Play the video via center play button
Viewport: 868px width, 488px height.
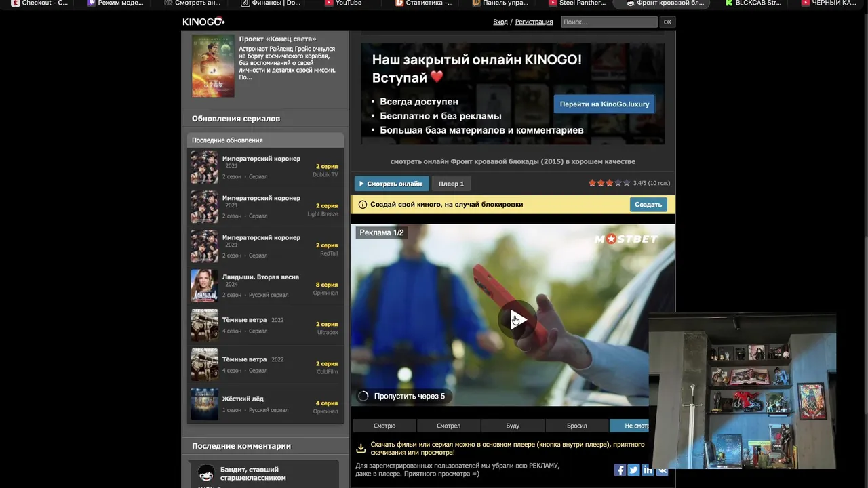[518, 320]
